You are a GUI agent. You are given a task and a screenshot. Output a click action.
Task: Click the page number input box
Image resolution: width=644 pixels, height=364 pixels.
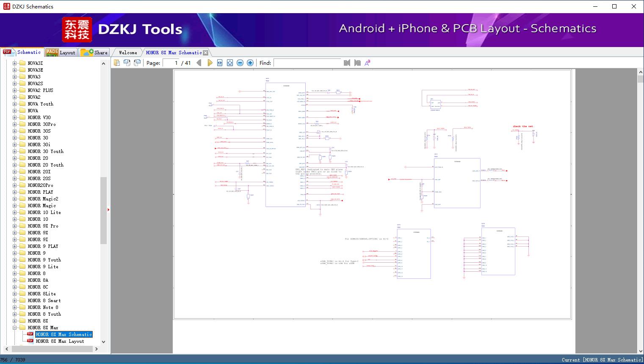click(x=171, y=63)
